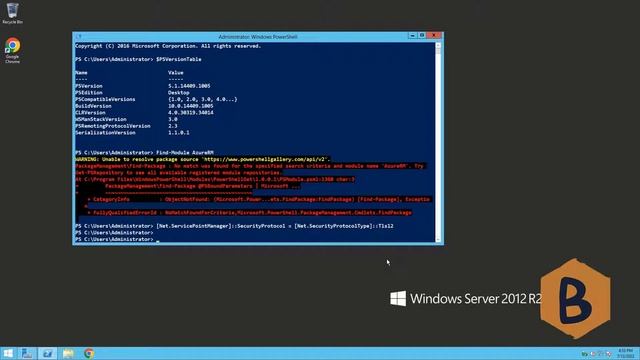640x360 pixels.
Task: Click the PSEdition value "Desktop"
Action: pos(179,93)
